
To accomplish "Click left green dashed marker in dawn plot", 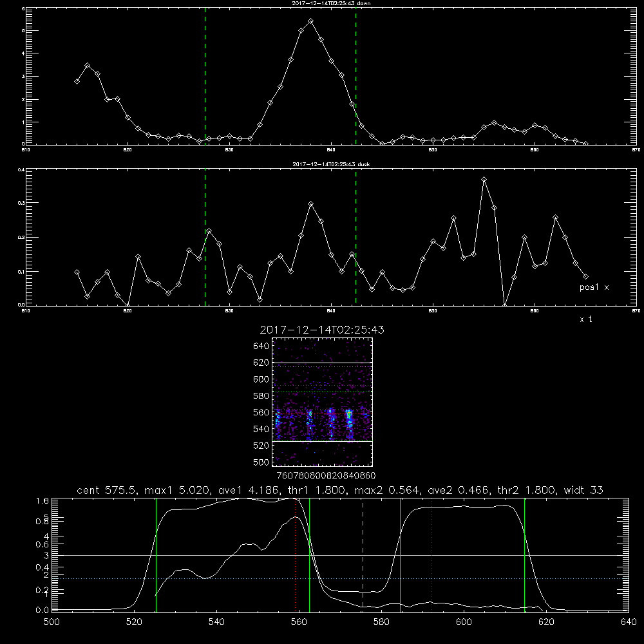I will tap(205, 76).
